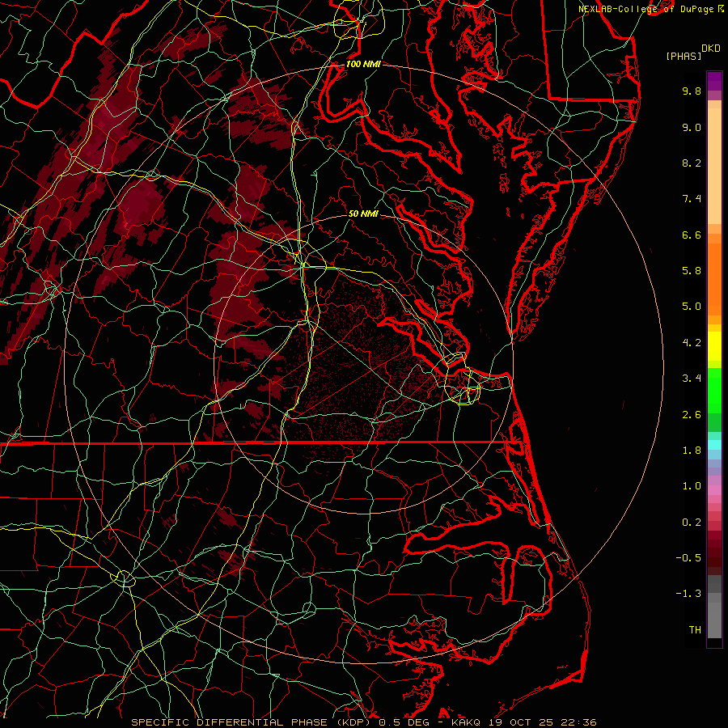Pick the cyan segment of the color bar
The width and height of the screenshot is (728, 728).
pyautogui.click(x=714, y=445)
